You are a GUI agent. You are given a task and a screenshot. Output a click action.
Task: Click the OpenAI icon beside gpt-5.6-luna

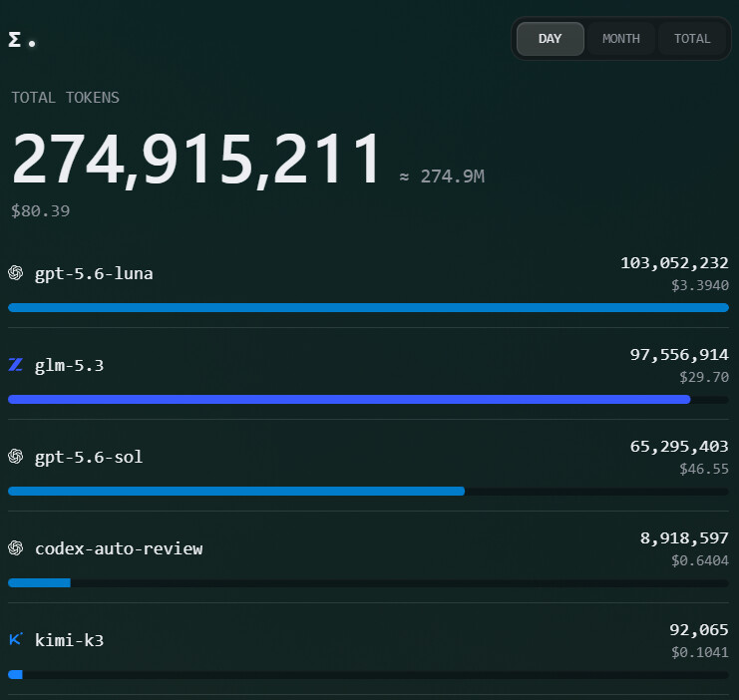pos(16,273)
